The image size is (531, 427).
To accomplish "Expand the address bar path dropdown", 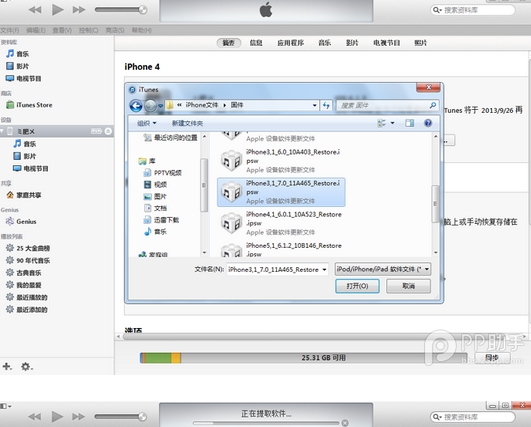I will 315,105.
